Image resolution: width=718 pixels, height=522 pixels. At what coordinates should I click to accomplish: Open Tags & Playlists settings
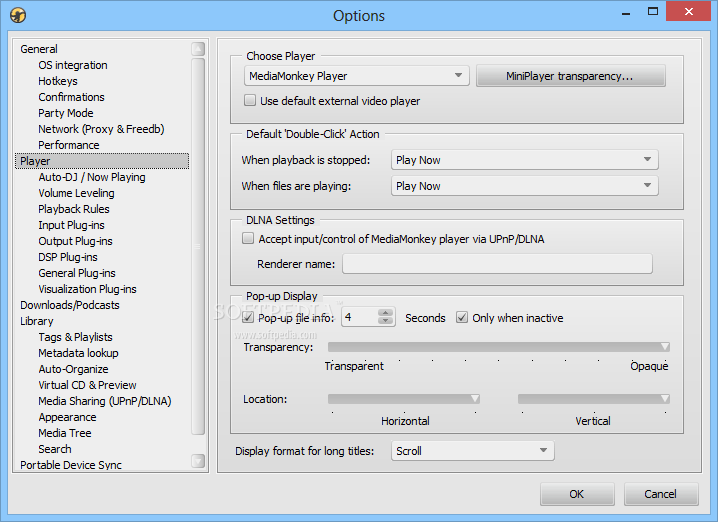(76, 337)
